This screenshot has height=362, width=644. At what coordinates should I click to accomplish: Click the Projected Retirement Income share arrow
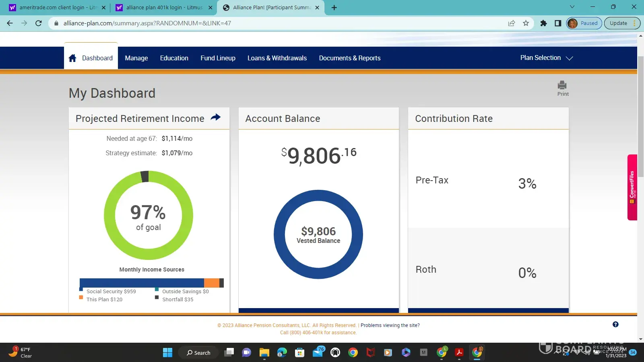click(216, 117)
